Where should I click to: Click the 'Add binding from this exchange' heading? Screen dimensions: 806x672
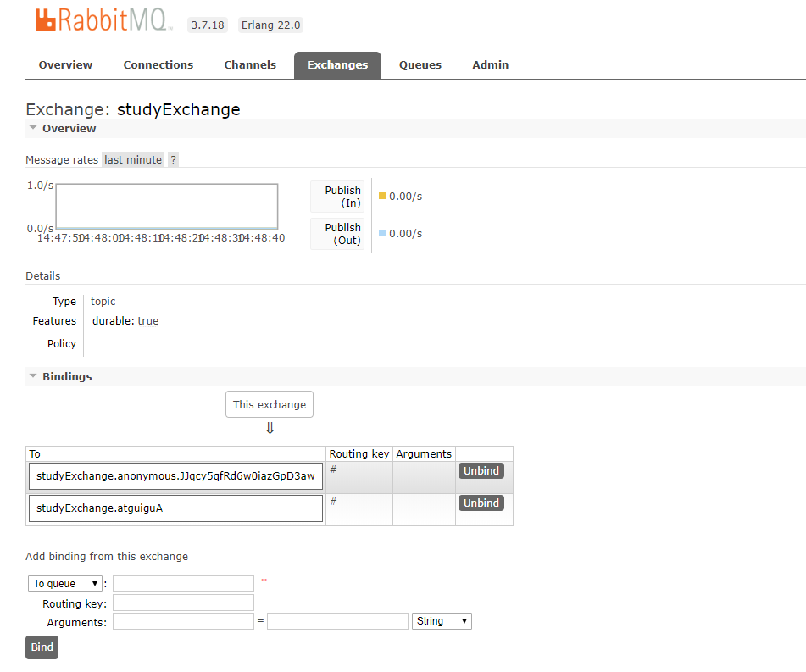pyautogui.click(x=107, y=556)
